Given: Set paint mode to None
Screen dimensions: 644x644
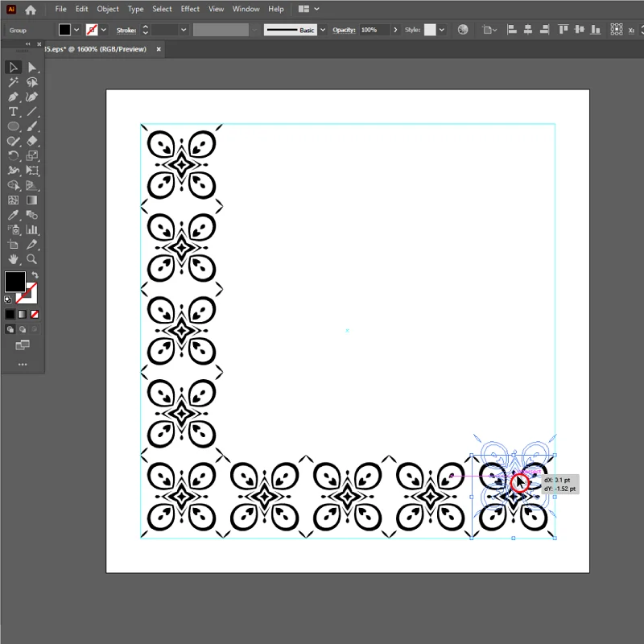Looking at the screenshot, I should pos(35,314).
